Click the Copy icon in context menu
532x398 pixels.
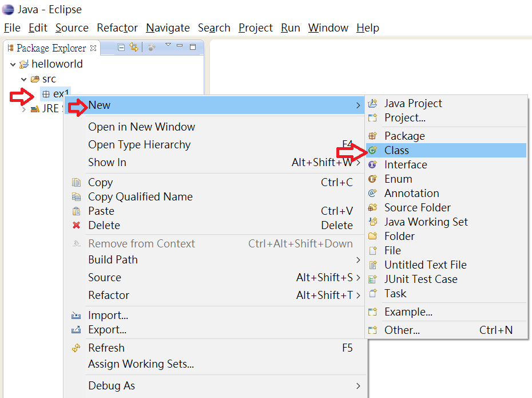pos(76,182)
